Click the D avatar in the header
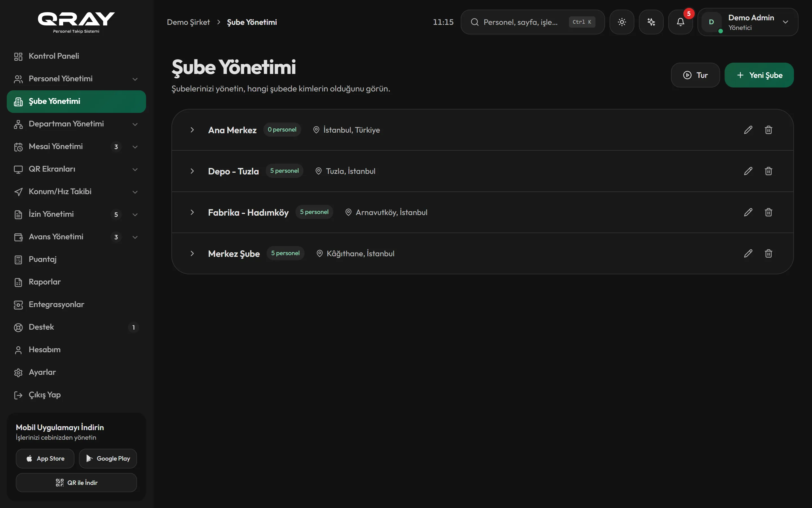Image resolution: width=812 pixels, height=508 pixels. click(711, 22)
